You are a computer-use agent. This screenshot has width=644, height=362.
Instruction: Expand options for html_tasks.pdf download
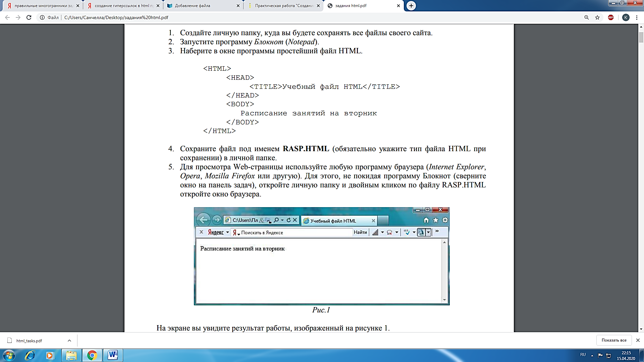[69, 341]
